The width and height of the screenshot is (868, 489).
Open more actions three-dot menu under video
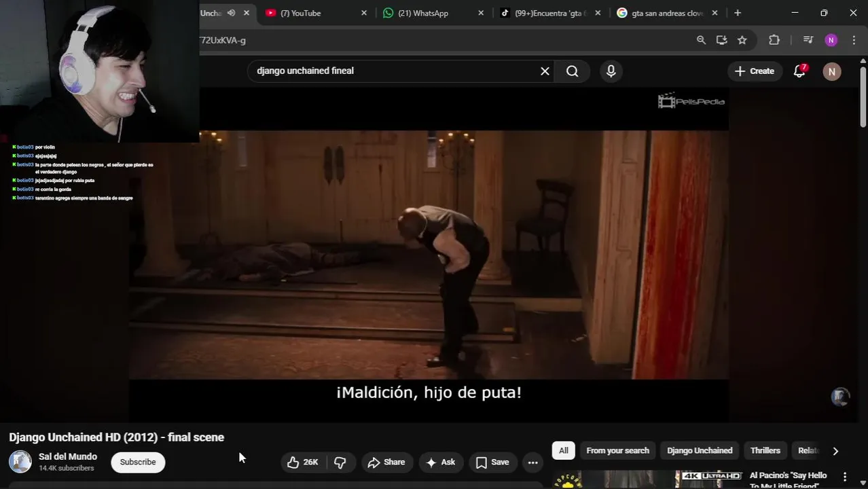533,463
